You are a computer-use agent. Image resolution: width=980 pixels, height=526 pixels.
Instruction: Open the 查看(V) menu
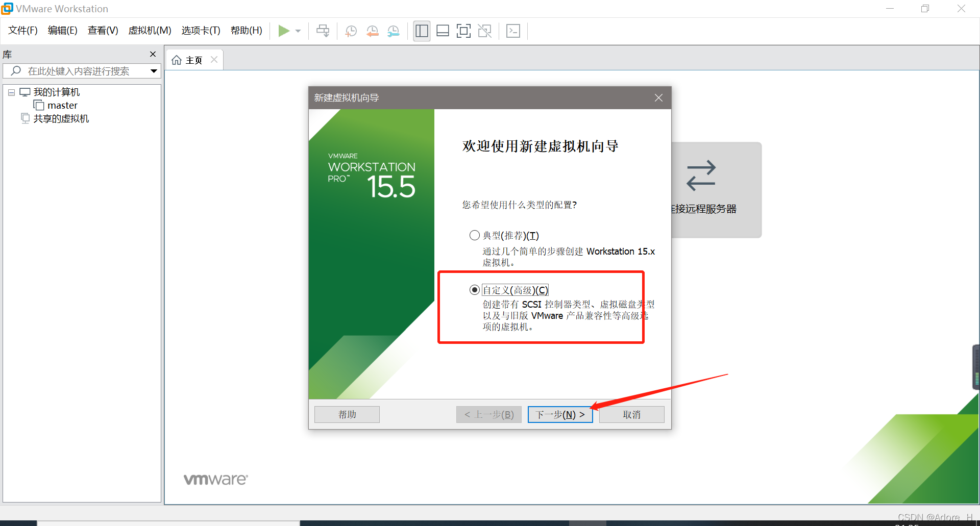(103, 31)
